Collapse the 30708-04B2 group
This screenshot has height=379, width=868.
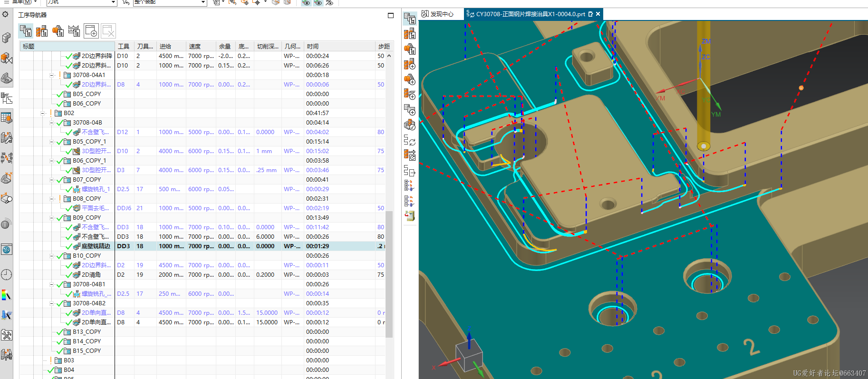click(x=52, y=303)
